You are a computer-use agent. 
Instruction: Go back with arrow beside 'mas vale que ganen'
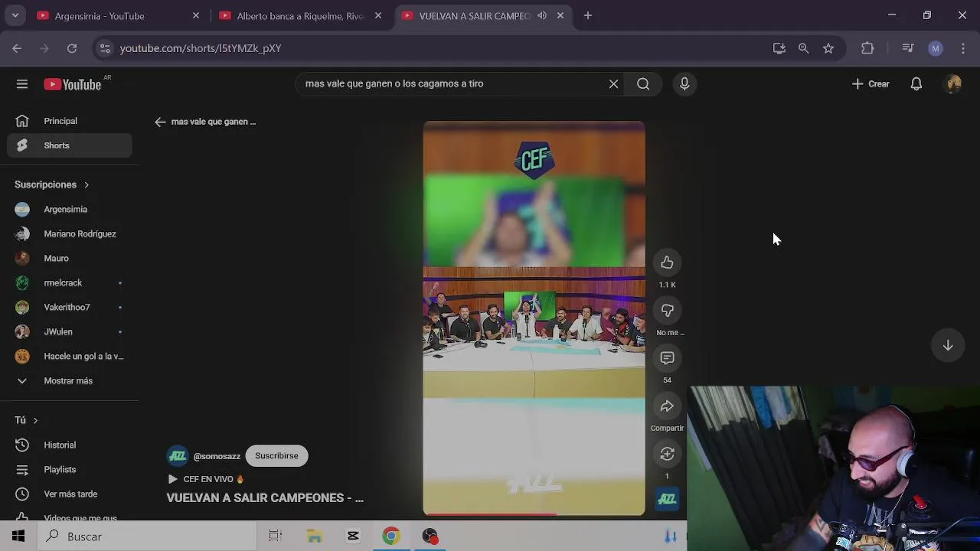[160, 122]
